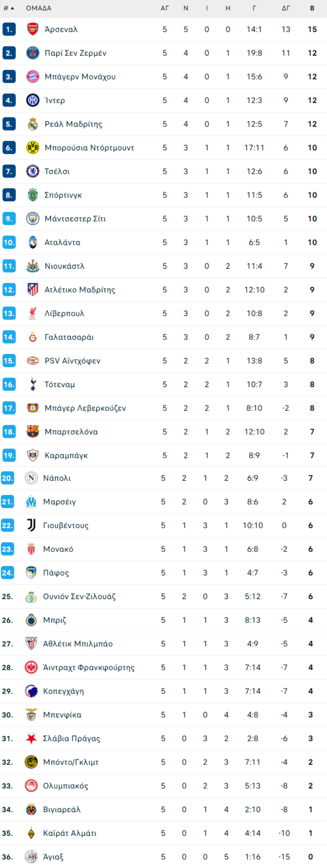Click the rank 24 position badge
This screenshot has width=327, height=868.
tap(7, 573)
